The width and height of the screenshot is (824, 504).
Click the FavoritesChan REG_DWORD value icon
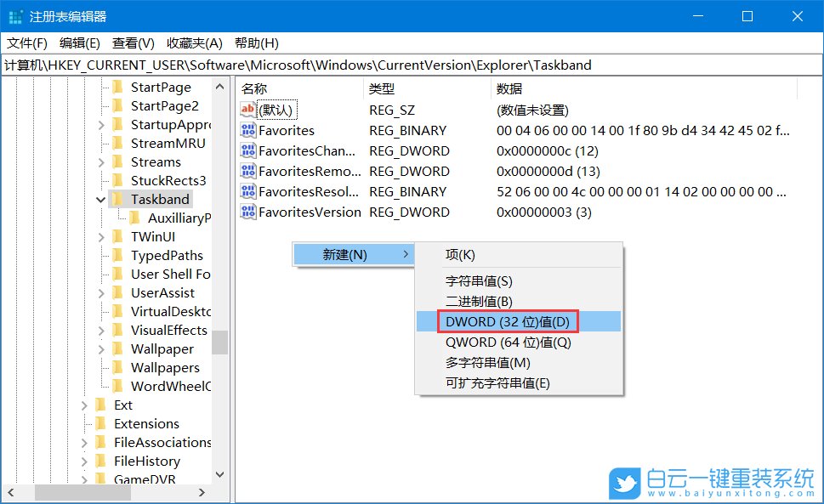pos(247,150)
